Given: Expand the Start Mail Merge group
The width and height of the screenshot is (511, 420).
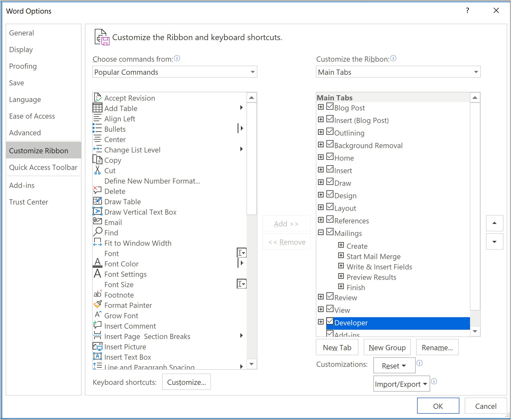Looking at the screenshot, I should (x=341, y=255).
